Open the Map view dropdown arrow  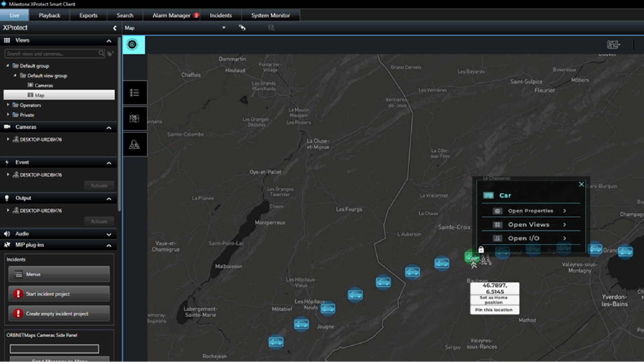click(224, 28)
